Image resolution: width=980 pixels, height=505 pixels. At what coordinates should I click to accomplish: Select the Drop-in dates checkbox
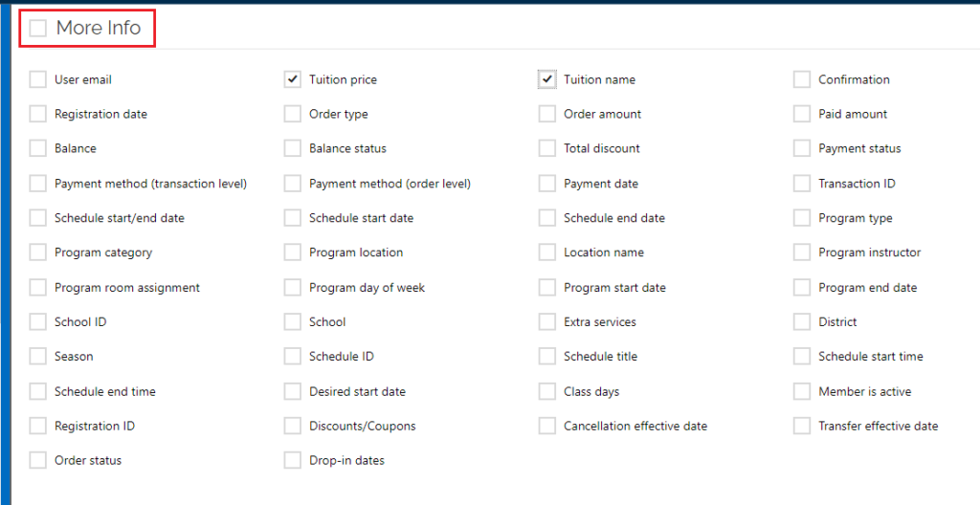coord(293,461)
